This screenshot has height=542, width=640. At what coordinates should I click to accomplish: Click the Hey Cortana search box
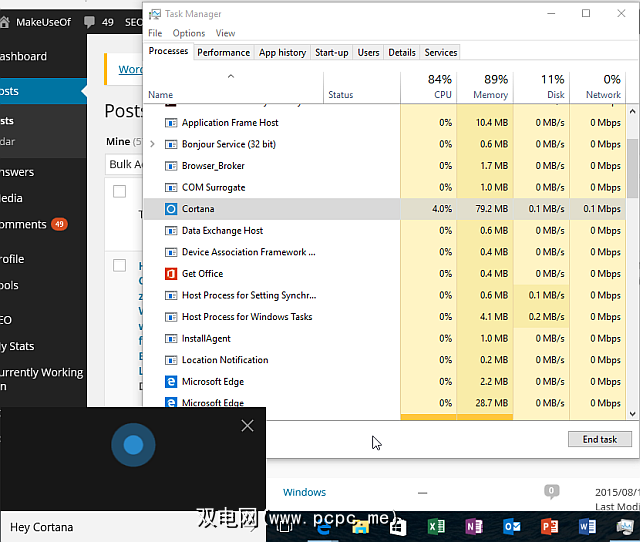pos(133,527)
